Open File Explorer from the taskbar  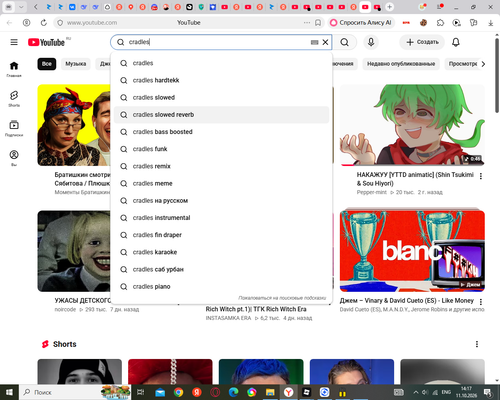270,392
